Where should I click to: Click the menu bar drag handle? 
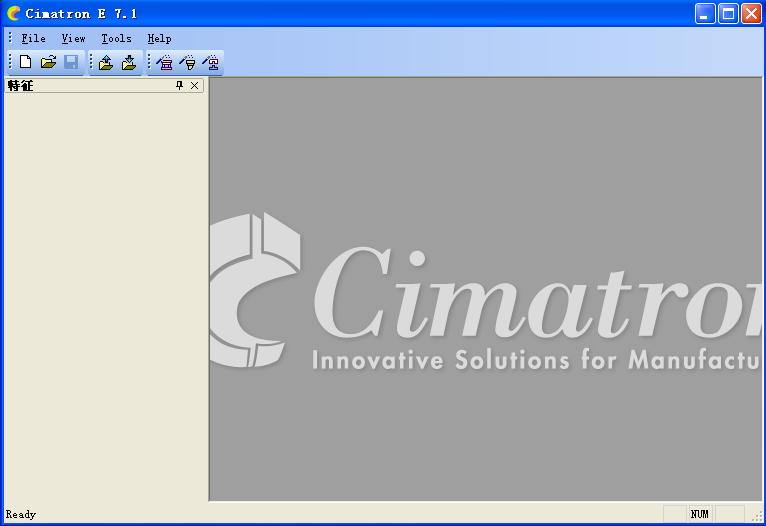10,38
